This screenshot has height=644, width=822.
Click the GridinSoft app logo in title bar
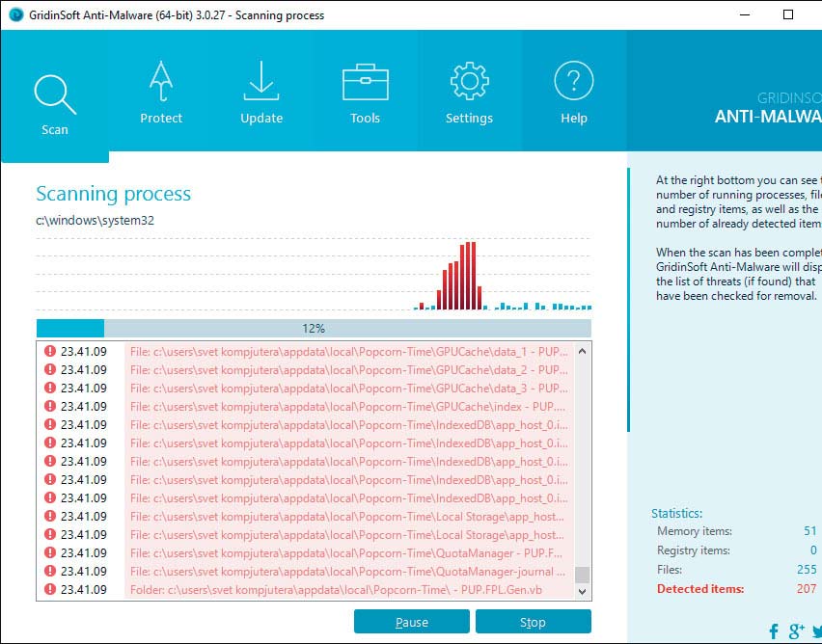point(15,14)
